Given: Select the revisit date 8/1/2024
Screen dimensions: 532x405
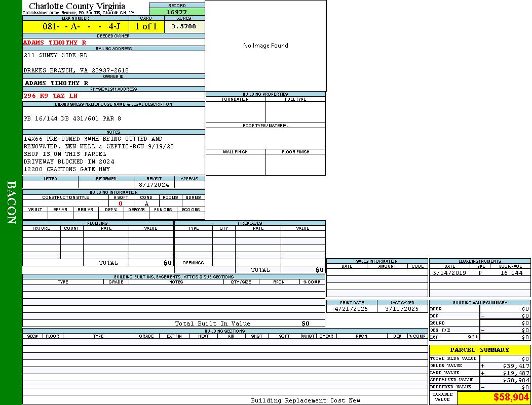Looking at the screenshot, I should tap(154, 185).
